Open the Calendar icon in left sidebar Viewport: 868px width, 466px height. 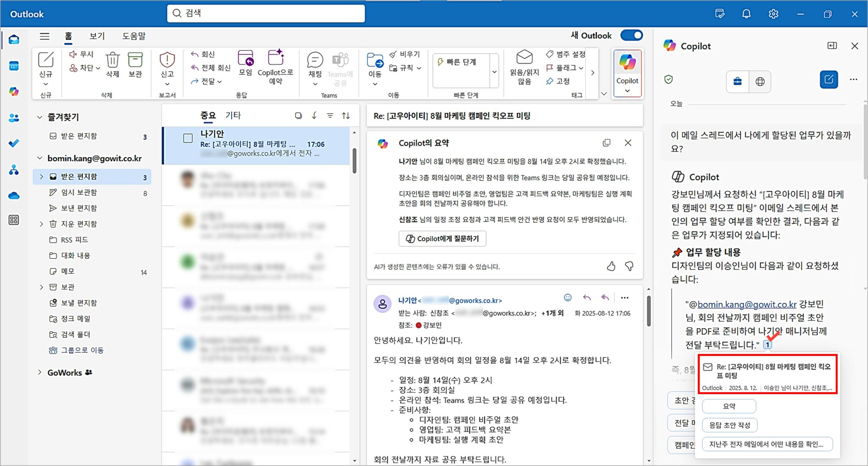(x=14, y=66)
